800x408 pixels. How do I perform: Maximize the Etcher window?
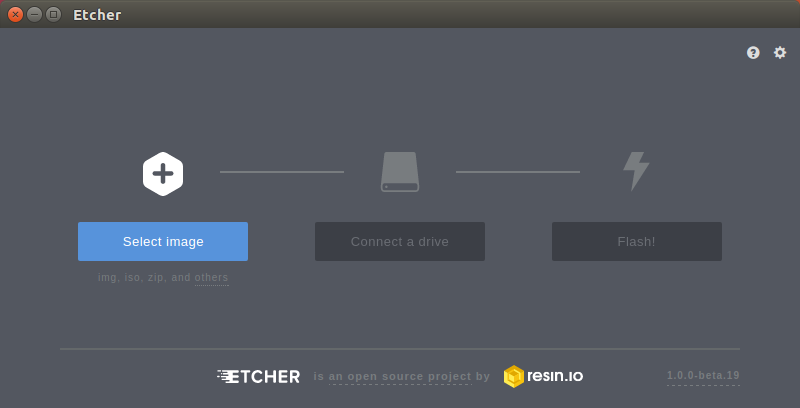pos(53,14)
